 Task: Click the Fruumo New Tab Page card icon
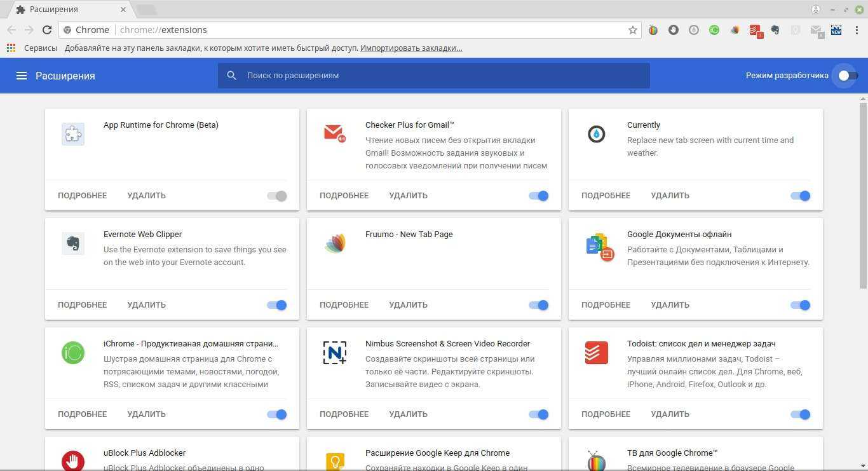[x=335, y=243]
